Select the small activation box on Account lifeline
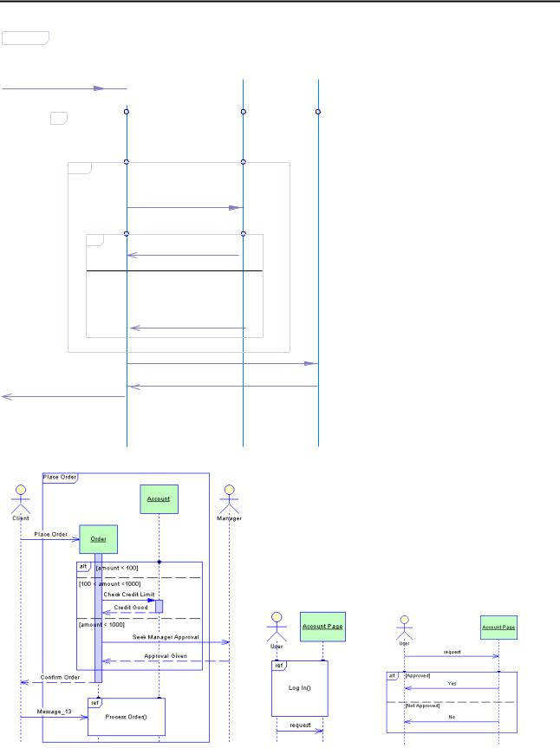 159,607
